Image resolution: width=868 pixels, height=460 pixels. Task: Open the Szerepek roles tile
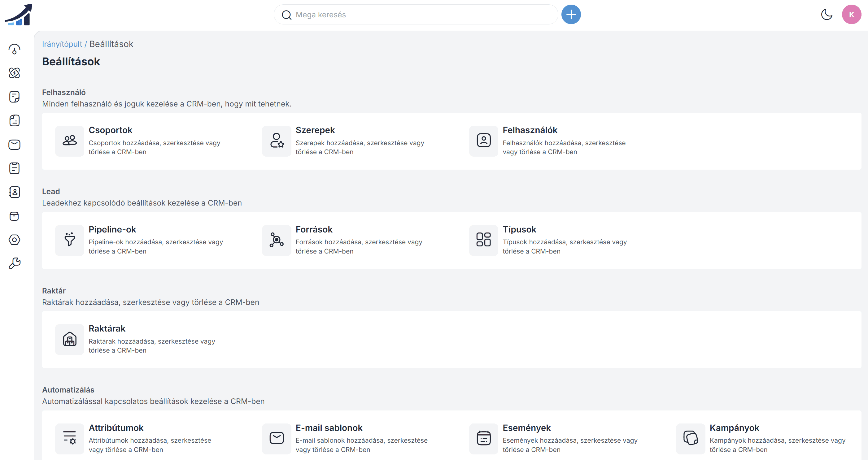click(x=315, y=130)
